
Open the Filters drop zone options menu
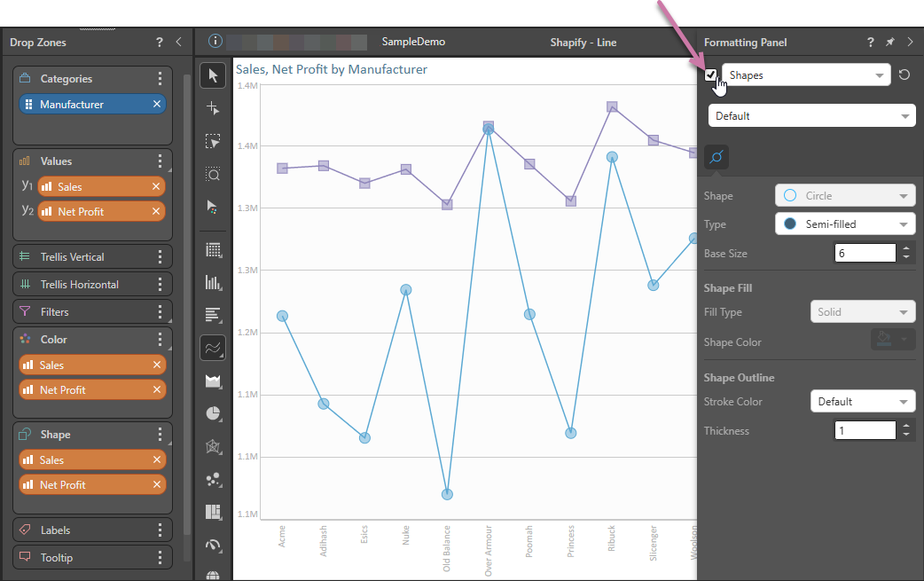pyautogui.click(x=160, y=312)
